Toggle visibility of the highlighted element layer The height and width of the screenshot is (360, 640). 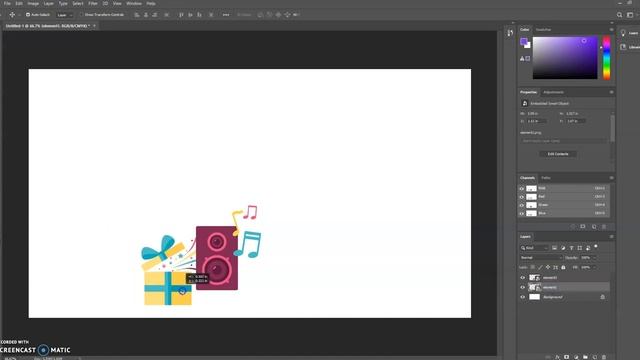[x=522, y=287]
